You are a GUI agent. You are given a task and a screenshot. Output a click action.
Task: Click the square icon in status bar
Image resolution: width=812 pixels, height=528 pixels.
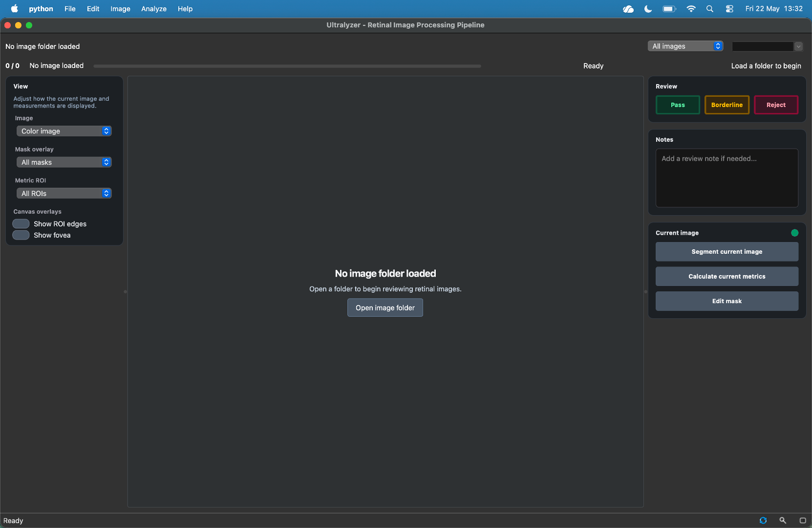click(x=802, y=520)
